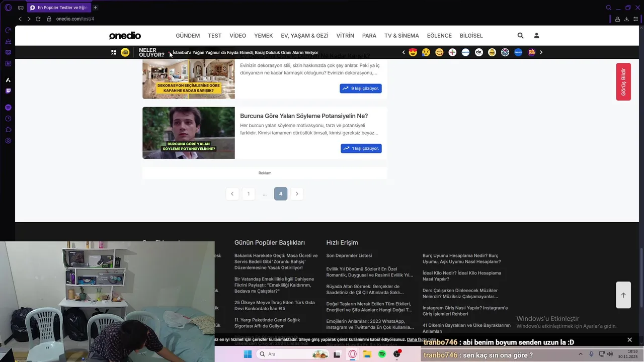Open the onedio site search icon

pos(520,36)
